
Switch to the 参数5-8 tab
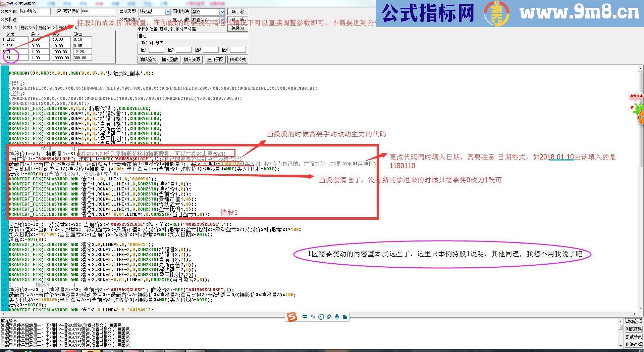pos(28,28)
